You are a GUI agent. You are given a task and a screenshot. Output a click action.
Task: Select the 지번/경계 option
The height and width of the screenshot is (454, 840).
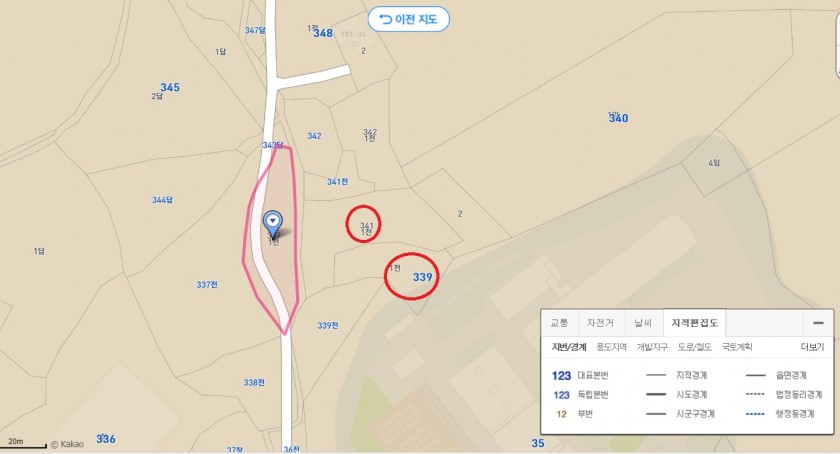[x=569, y=347]
